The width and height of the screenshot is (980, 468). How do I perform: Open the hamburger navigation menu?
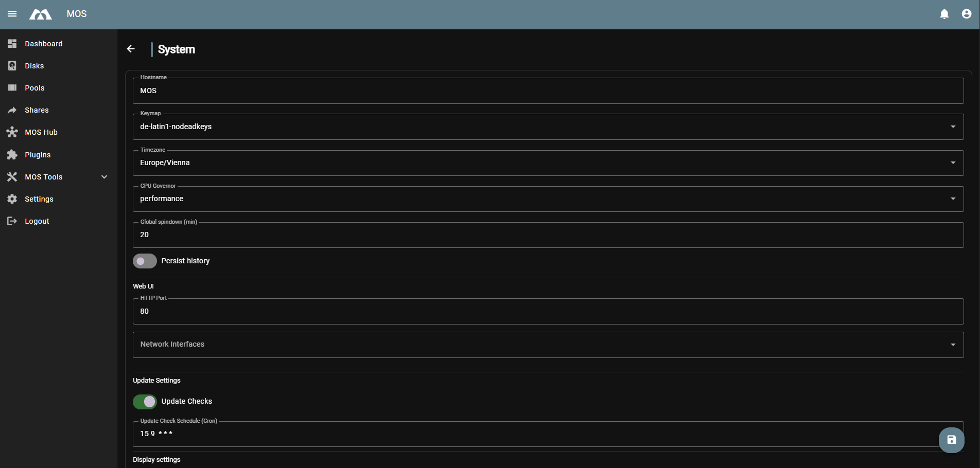pos(12,14)
